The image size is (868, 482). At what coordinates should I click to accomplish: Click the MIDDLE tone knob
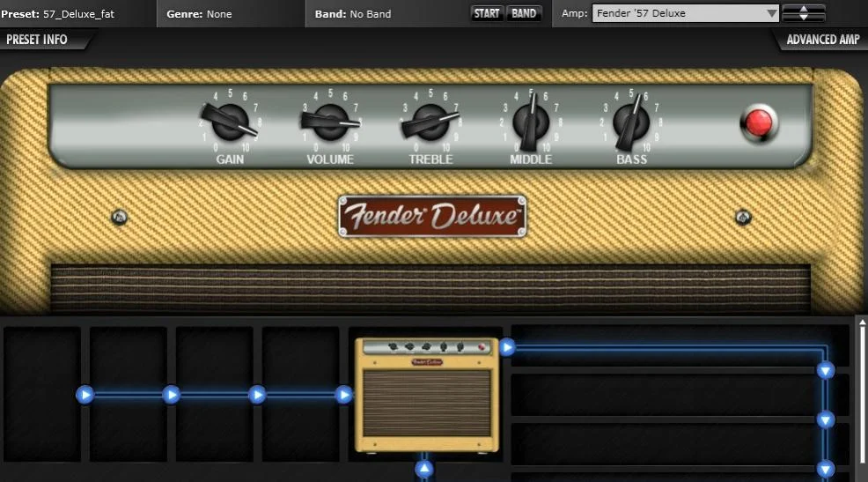530,122
